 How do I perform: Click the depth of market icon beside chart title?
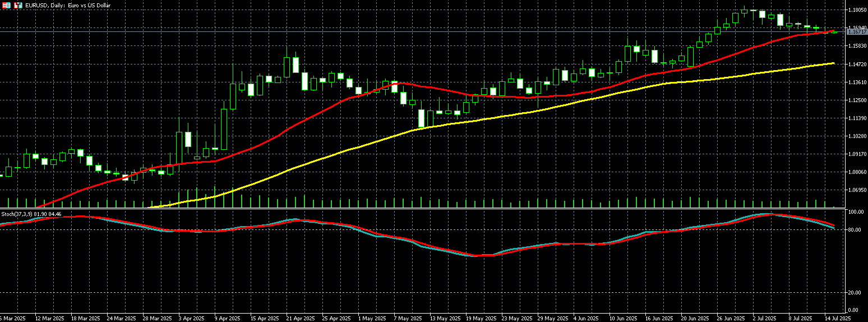(18, 5)
